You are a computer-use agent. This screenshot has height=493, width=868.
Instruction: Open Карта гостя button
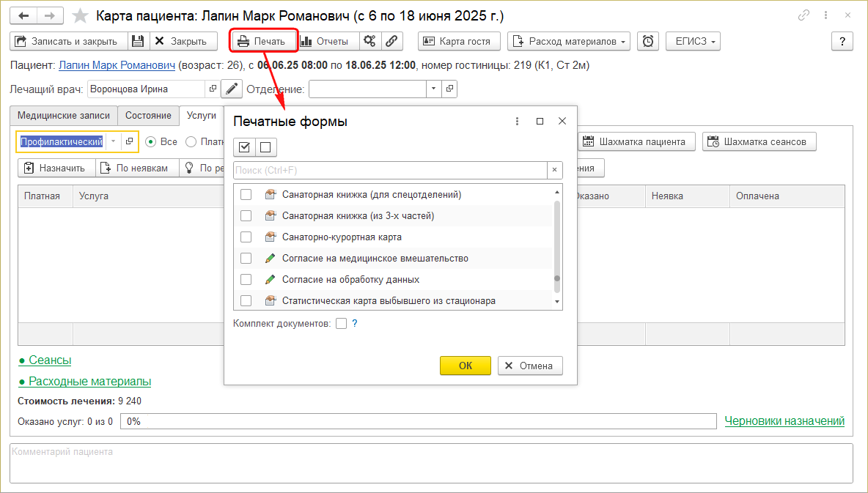coord(459,41)
